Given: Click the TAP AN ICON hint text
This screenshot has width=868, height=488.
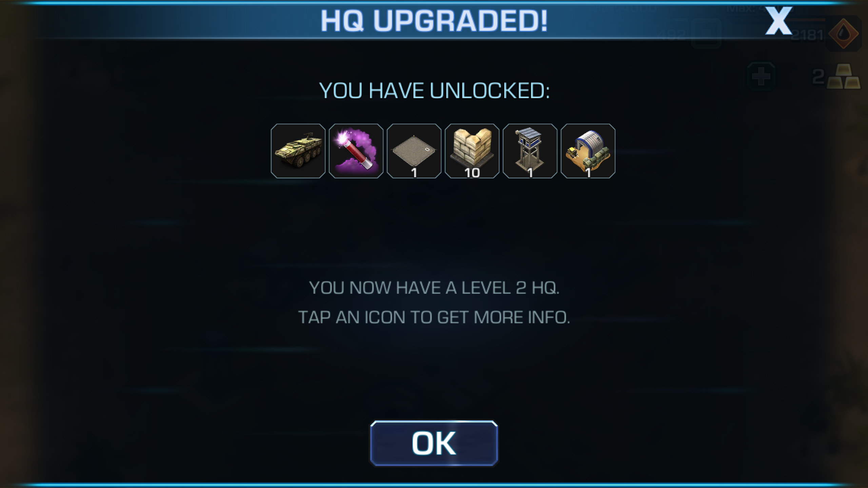Looking at the screenshot, I should 434,318.
